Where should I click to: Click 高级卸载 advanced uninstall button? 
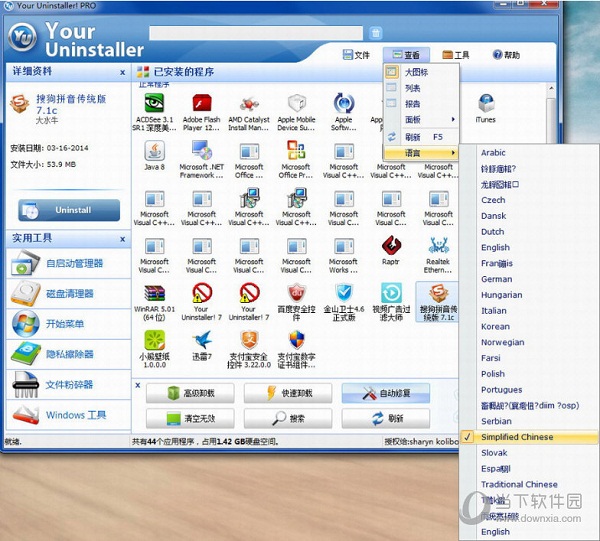click(x=190, y=393)
